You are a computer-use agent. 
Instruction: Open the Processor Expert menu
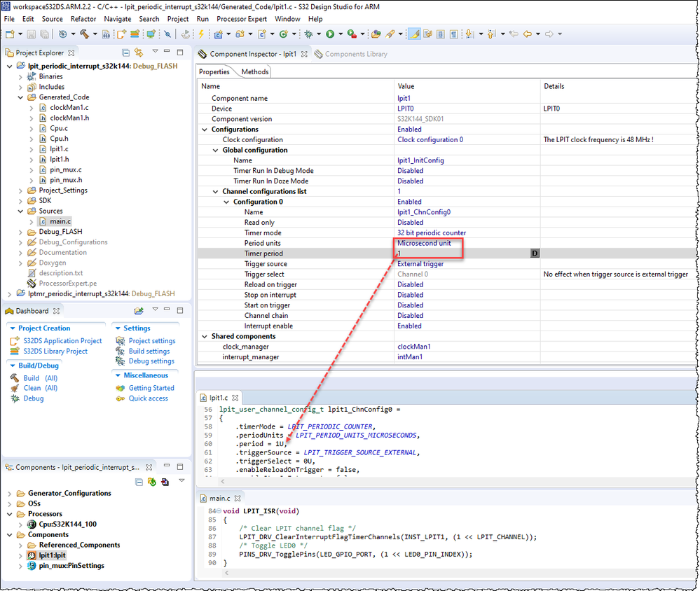tap(241, 19)
